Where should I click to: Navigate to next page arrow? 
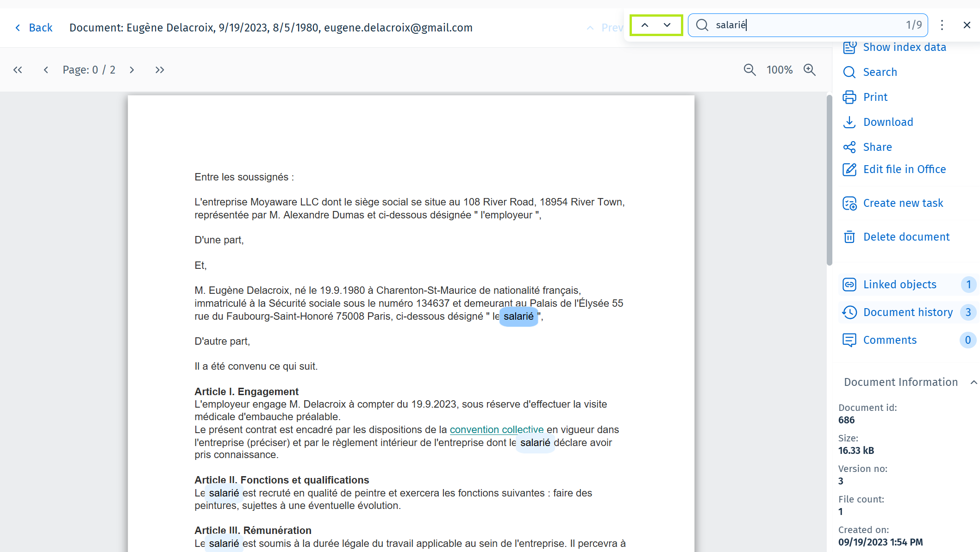[132, 70]
